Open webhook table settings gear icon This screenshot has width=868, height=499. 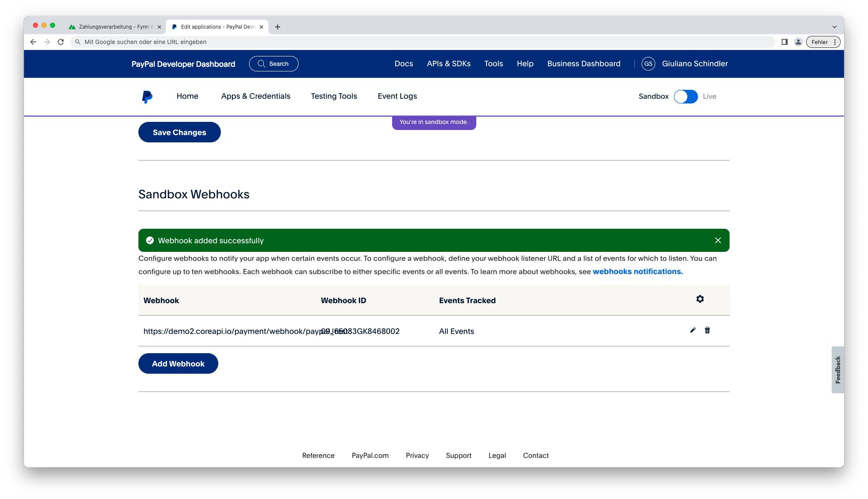700,299
